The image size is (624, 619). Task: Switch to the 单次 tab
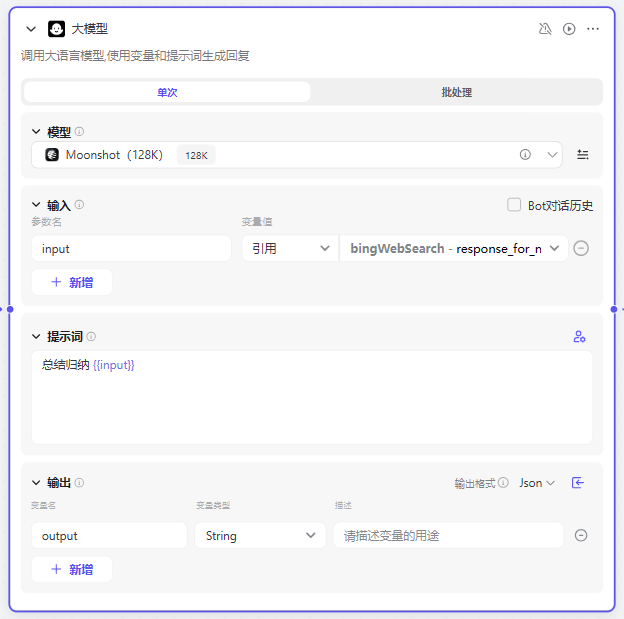point(167,92)
